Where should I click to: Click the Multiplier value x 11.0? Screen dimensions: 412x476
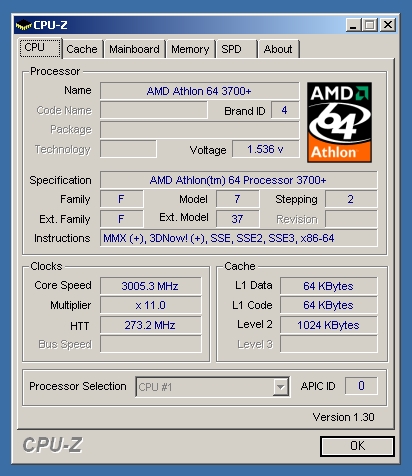click(x=151, y=305)
